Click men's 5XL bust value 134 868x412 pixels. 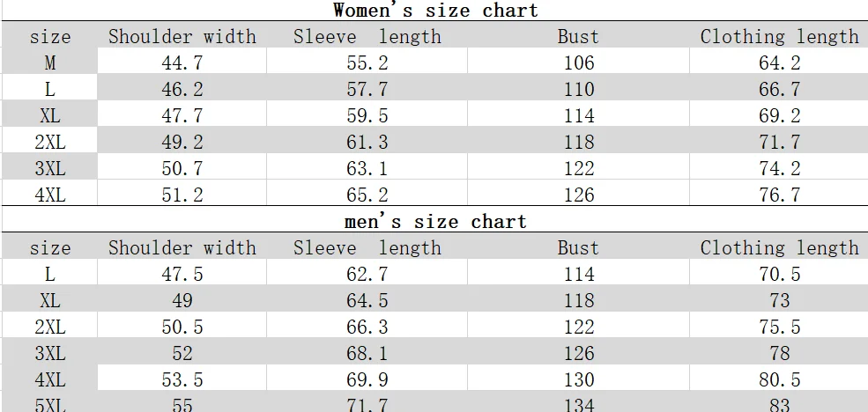point(578,402)
